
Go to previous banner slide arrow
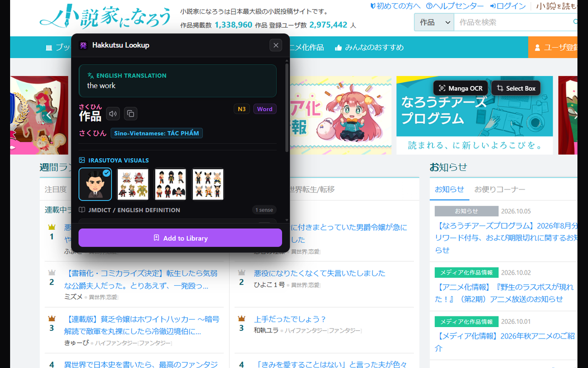tap(49, 115)
